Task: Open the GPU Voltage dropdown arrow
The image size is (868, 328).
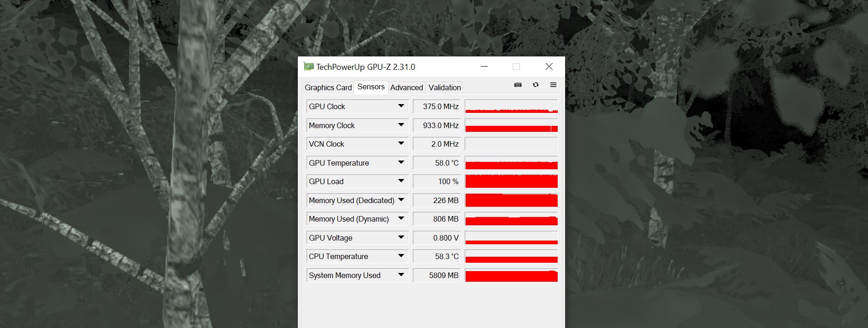Action: (x=401, y=238)
